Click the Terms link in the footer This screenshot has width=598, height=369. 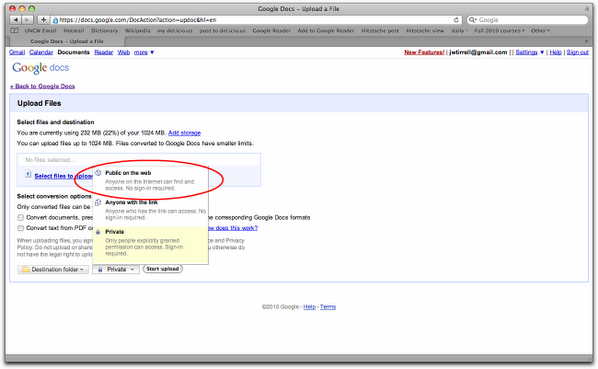tap(328, 307)
